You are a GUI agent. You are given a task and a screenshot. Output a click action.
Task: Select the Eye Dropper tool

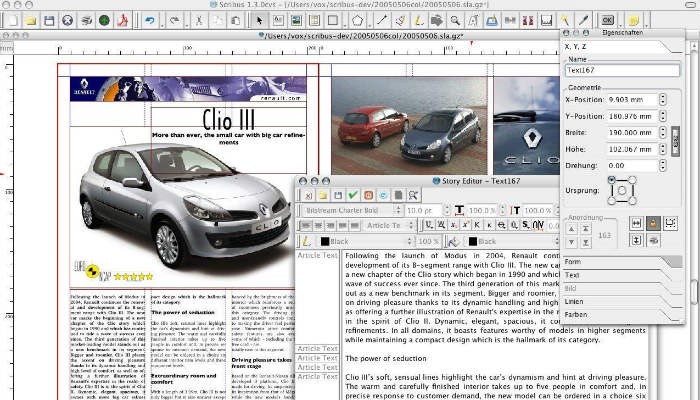tap(583, 21)
